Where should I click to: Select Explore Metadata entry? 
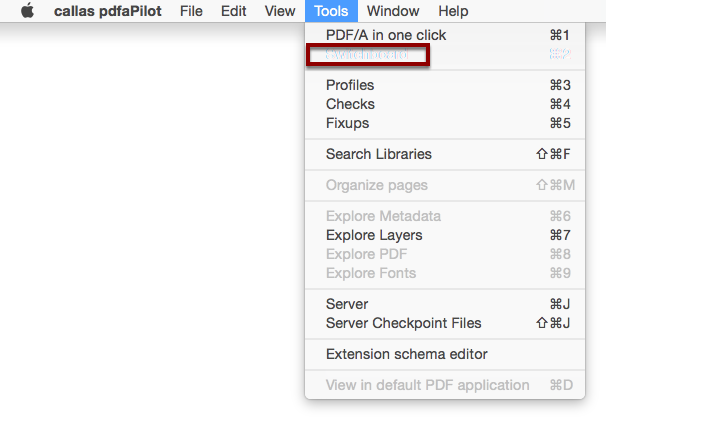pos(445,216)
